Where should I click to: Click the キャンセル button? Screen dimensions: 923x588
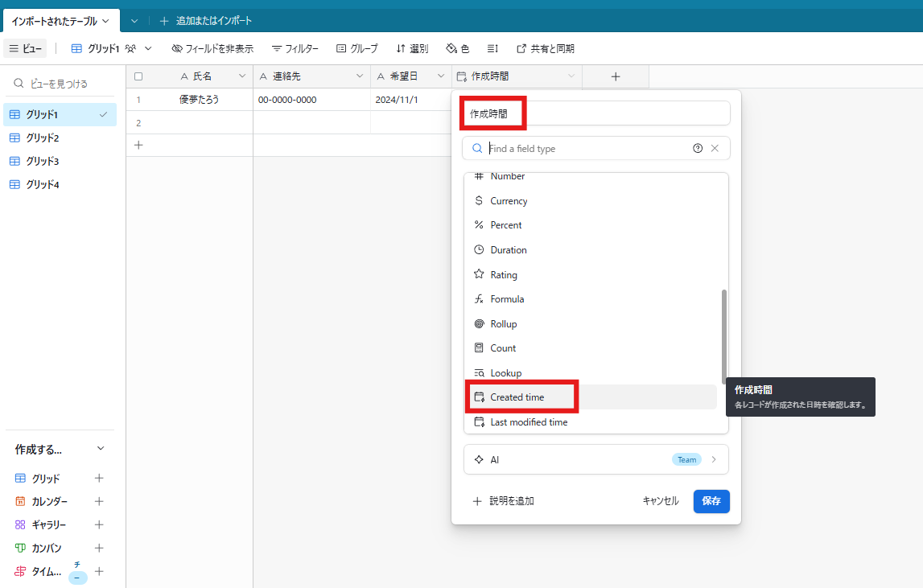[661, 501]
